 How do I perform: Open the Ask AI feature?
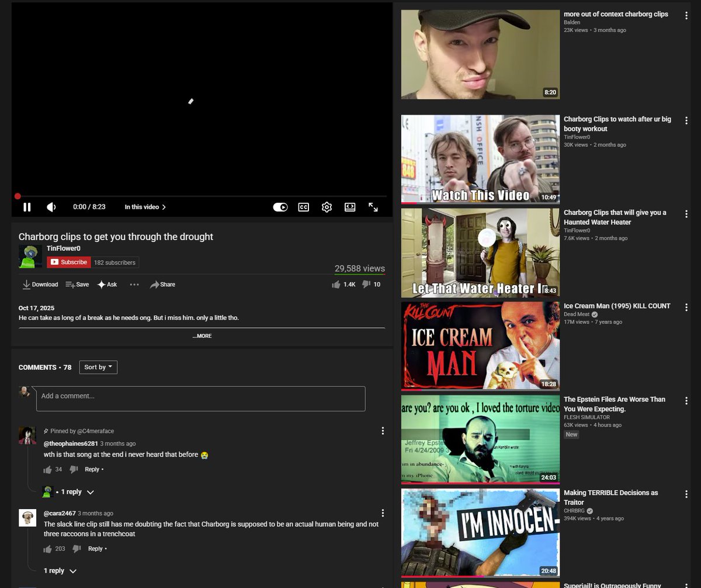[107, 285]
